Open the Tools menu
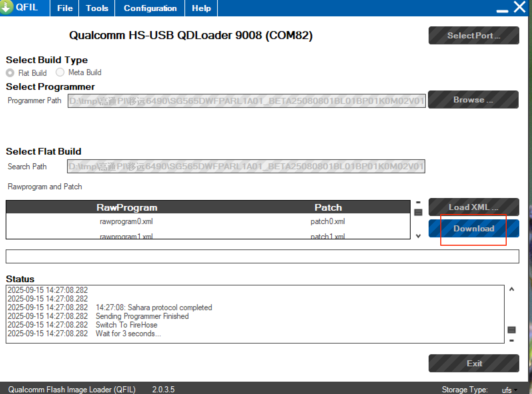 [x=97, y=8]
